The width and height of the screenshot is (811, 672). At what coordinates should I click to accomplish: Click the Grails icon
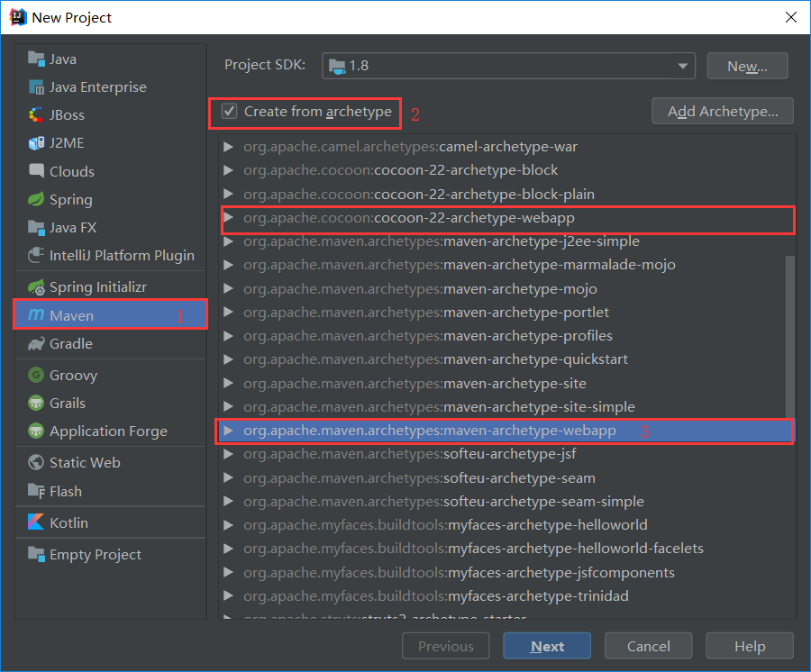(x=36, y=403)
